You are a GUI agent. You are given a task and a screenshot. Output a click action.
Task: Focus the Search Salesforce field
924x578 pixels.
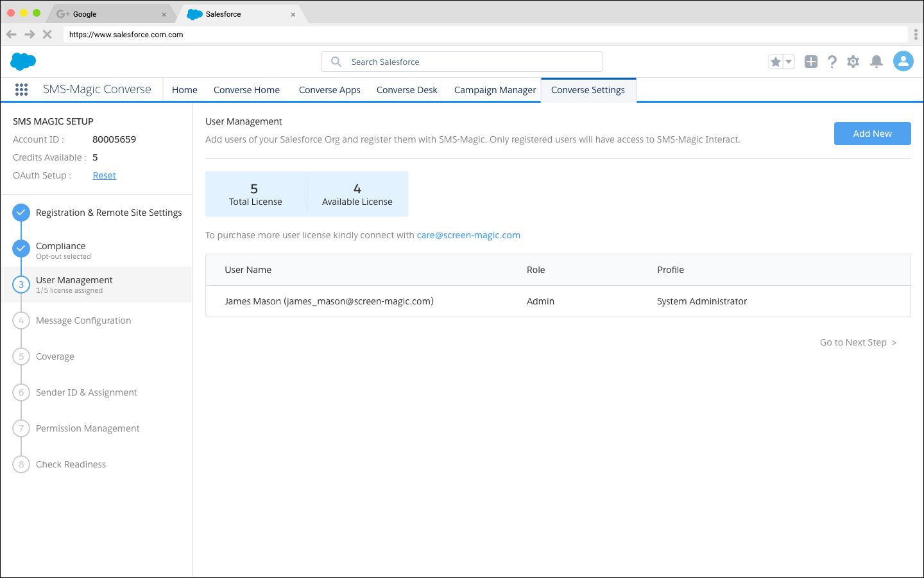462,62
